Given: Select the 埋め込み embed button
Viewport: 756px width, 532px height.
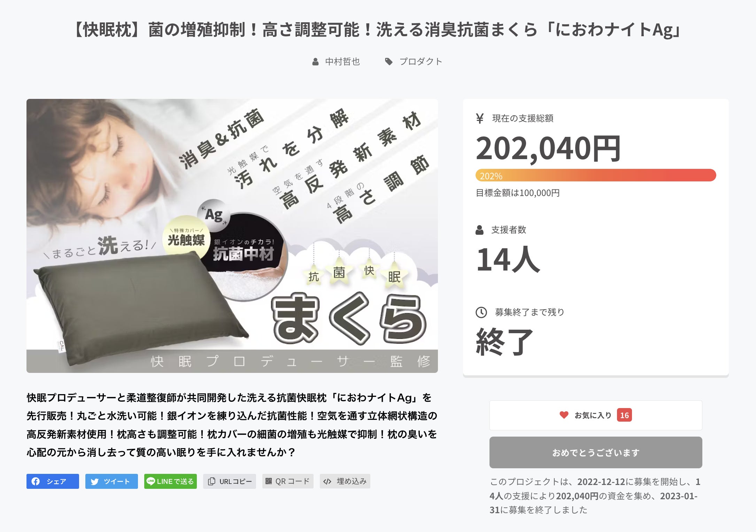Looking at the screenshot, I should click(345, 482).
